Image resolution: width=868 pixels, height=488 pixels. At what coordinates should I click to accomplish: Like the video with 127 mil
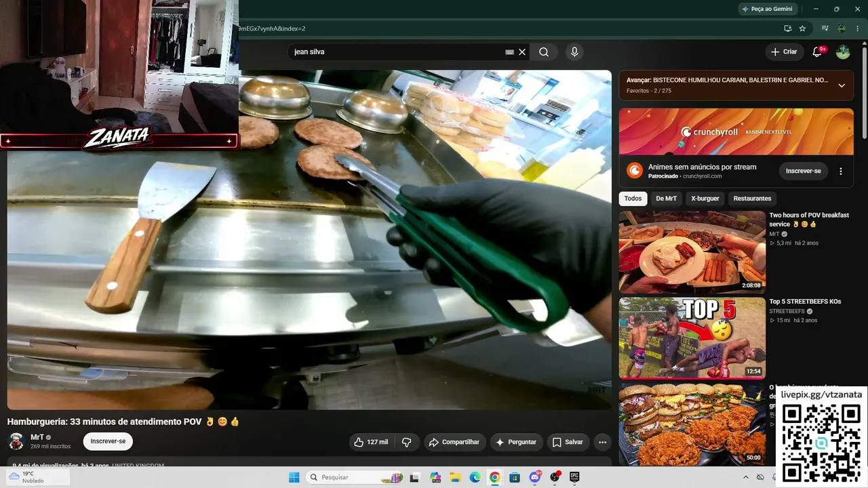coord(372,442)
